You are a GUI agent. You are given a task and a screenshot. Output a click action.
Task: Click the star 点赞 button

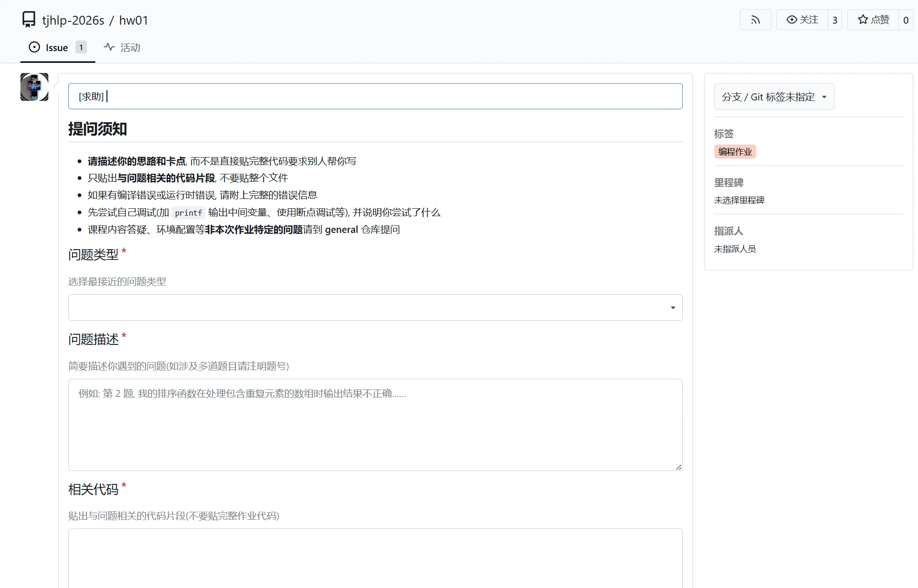click(873, 20)
